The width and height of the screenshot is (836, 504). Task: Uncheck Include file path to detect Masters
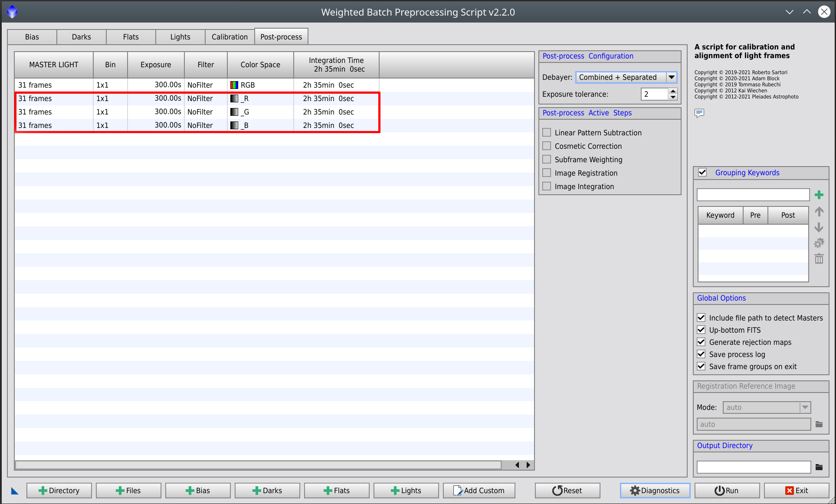click(x=701, y=317)
